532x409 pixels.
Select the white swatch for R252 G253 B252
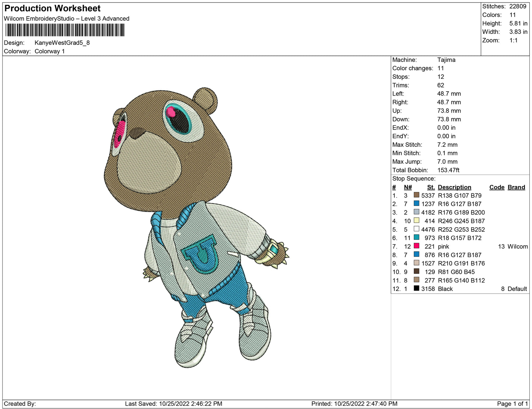click(x=416, y=229)
